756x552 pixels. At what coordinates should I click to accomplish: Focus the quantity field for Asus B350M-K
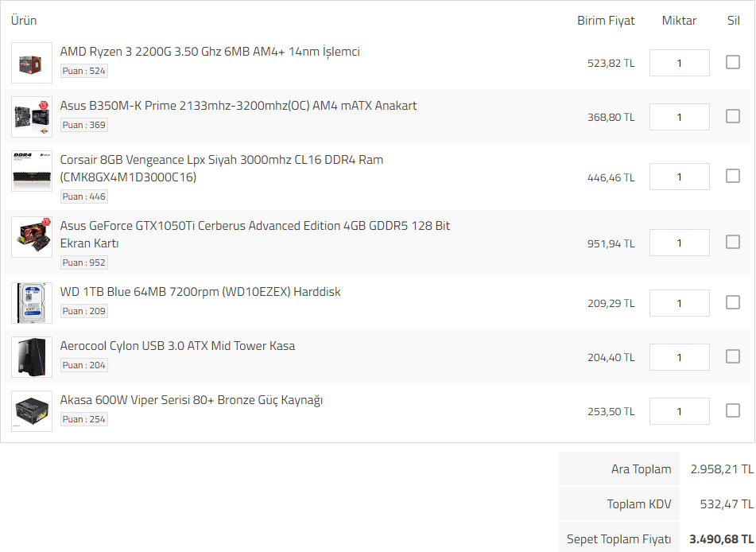tap(680, 117)
